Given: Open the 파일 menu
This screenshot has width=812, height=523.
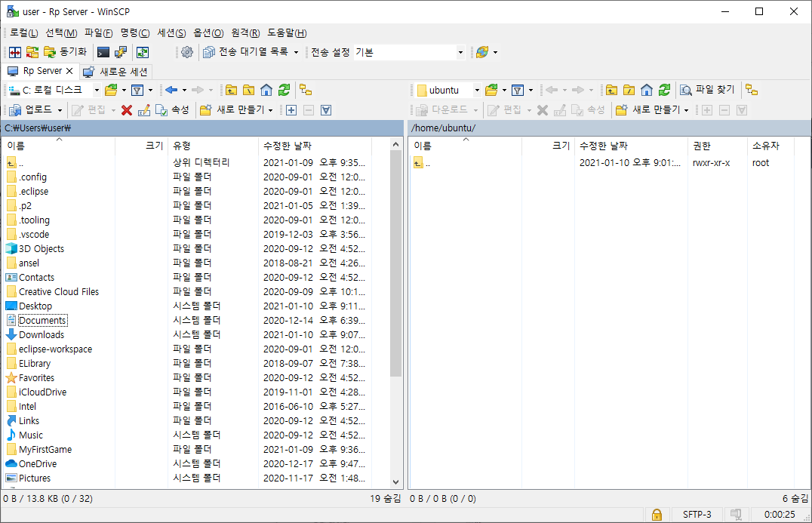Looking at the screenshot, I should pyautogui.click(x=98, y=33).
